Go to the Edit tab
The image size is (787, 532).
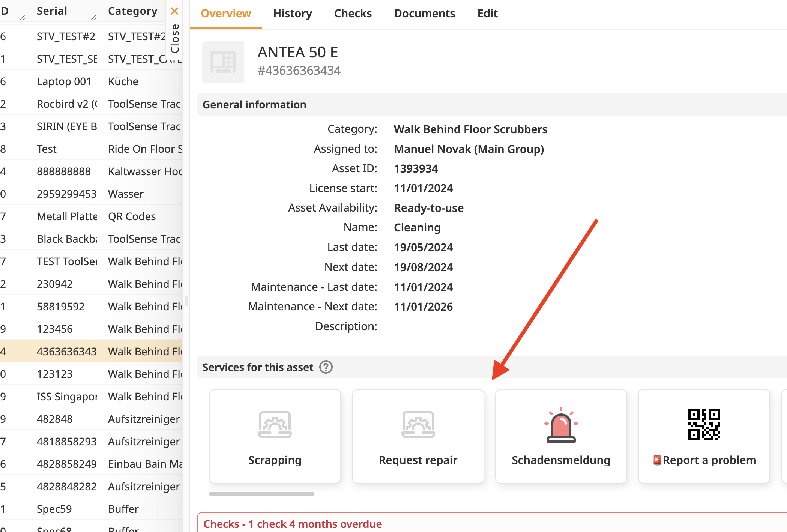coord(487,14)
